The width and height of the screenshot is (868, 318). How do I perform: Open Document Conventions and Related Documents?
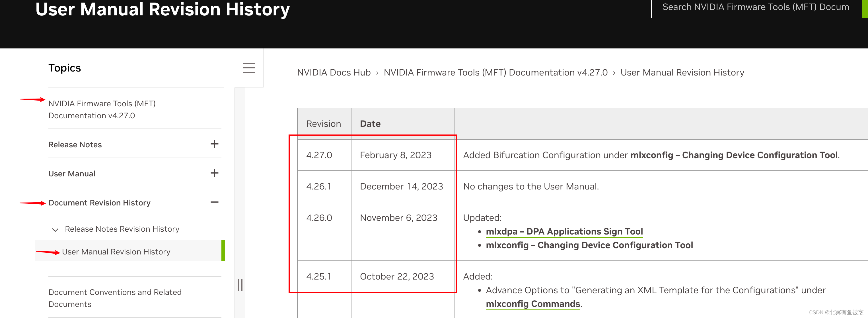[x=115, y=298]
